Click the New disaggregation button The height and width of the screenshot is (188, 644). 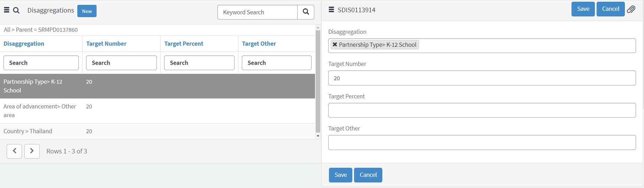tap(87, 11)
